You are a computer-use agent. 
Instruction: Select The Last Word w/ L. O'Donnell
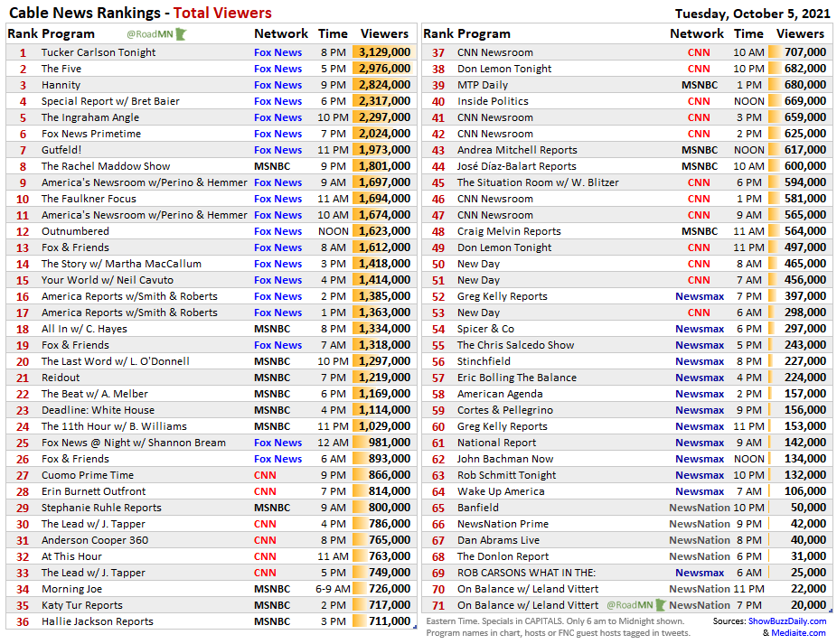click(x=116, y=361)
